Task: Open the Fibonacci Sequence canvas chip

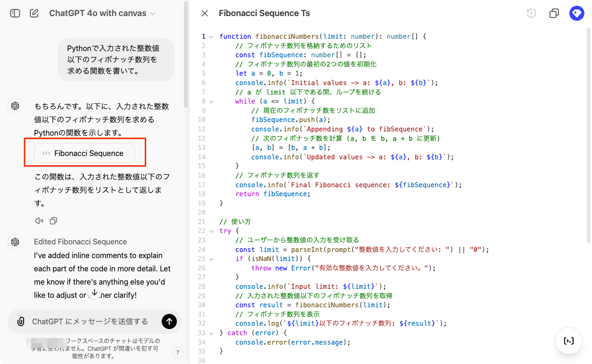Action: click(x=85, y=153)
